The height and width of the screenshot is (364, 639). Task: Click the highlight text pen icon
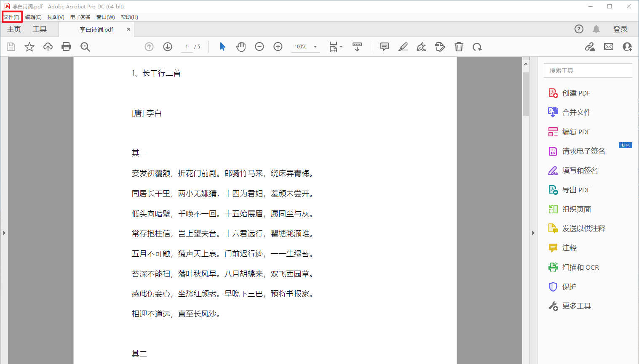(x=403, y=47)
